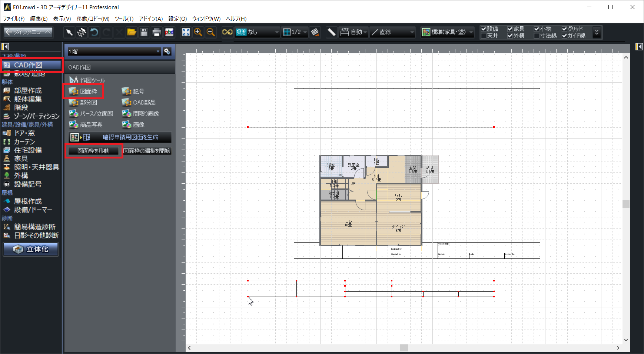The width and height of the screenshot is (644, 354).
Task: Open the ツール(T) menu
Action: pyautogui.click(x=124, y=19)
